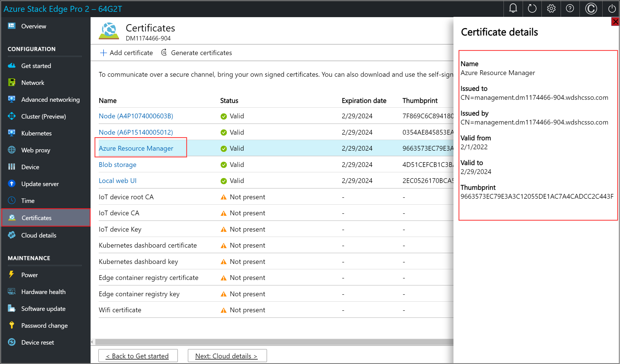Click the Generate certificates icon
The height and width of the screenshot is (364, 620).
(164, 53)
